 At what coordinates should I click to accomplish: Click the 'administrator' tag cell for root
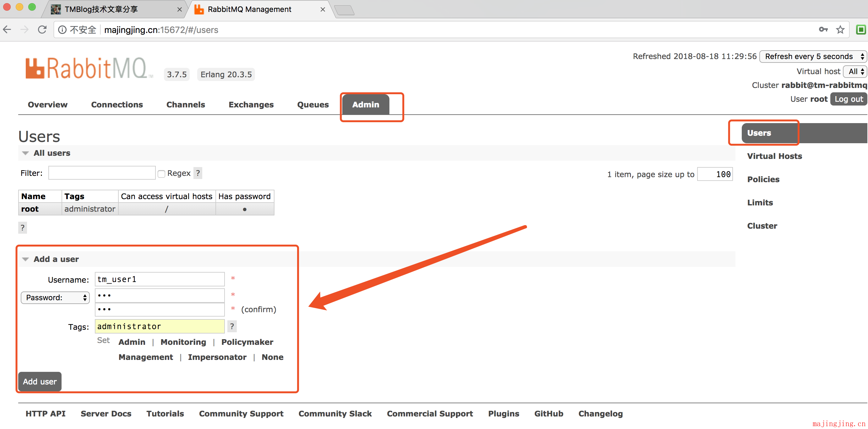[90, 209]
